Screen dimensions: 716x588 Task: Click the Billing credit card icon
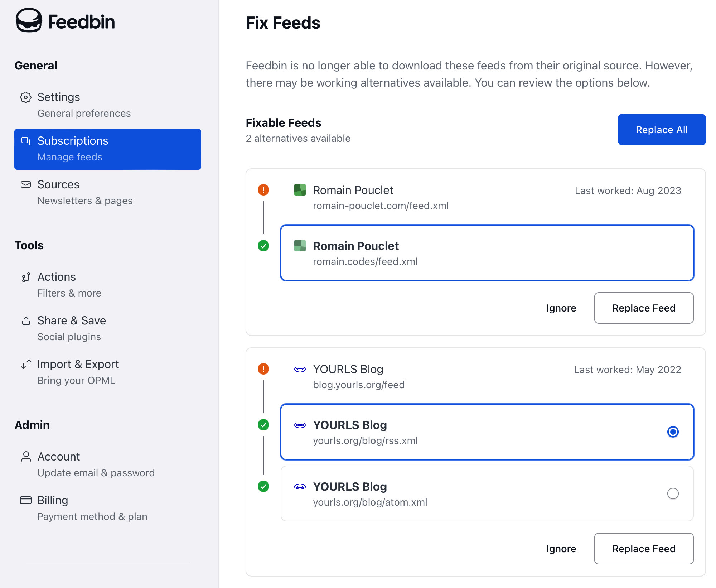(x=25, y=500)
